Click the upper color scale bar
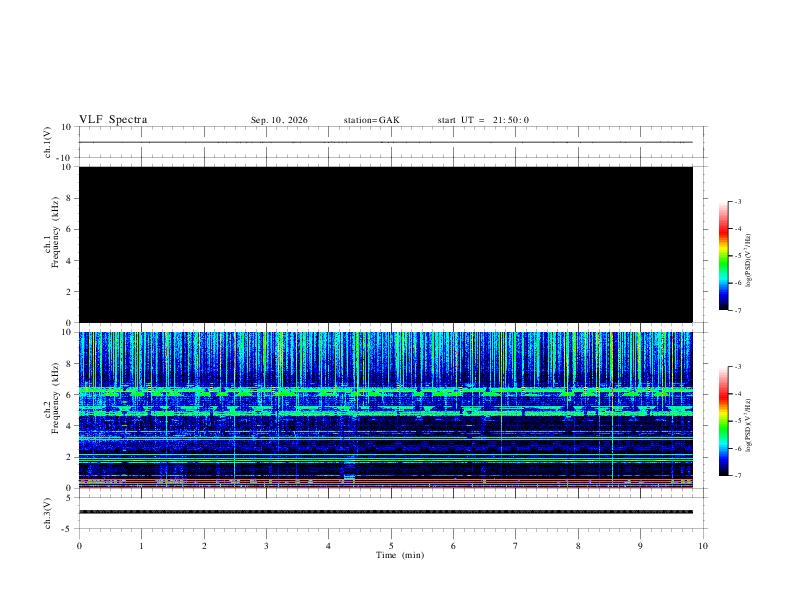Screen dimensions: 792x612 [x=723, y=256]
